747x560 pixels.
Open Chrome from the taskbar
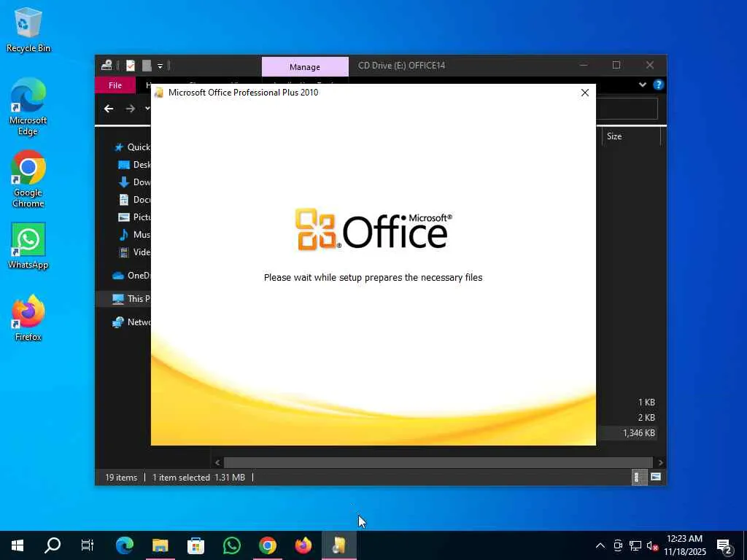(x=267, y=545)
